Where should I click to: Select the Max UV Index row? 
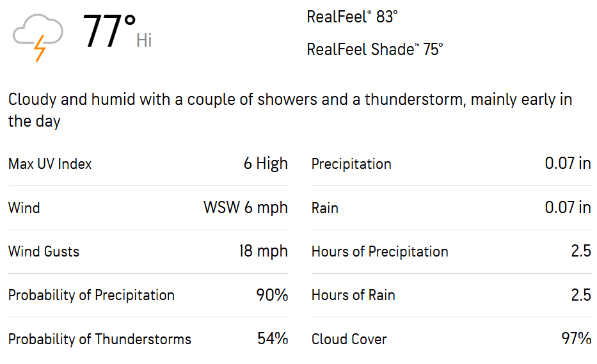point(148,164)
